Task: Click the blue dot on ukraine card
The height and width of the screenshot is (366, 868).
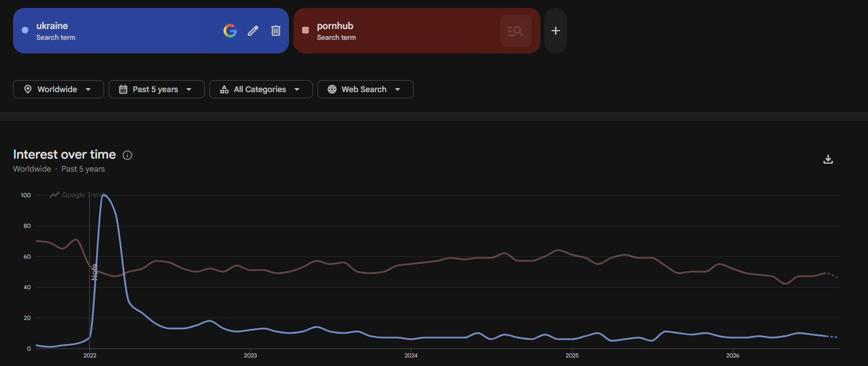Action: tap(25, 30)
